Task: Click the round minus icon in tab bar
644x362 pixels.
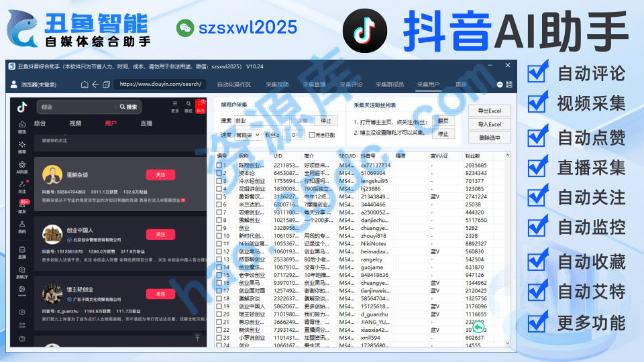Action: coord(500,84)
